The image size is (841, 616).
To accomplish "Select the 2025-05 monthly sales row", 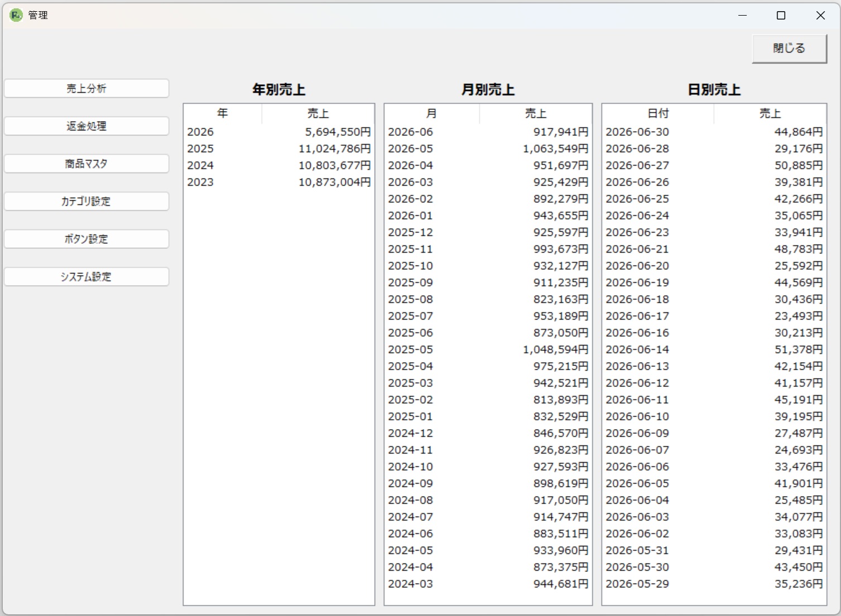I will pyautogui.click(x=488, y=350).
